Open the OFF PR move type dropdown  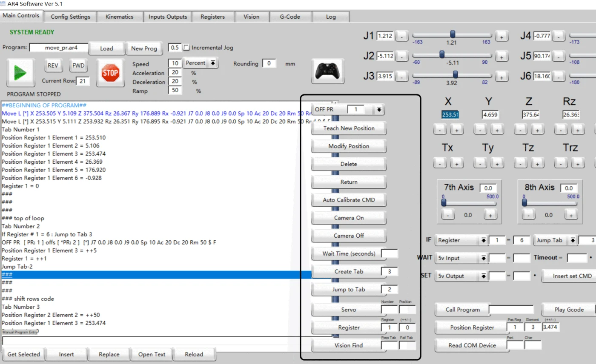(x=379, y=110)
